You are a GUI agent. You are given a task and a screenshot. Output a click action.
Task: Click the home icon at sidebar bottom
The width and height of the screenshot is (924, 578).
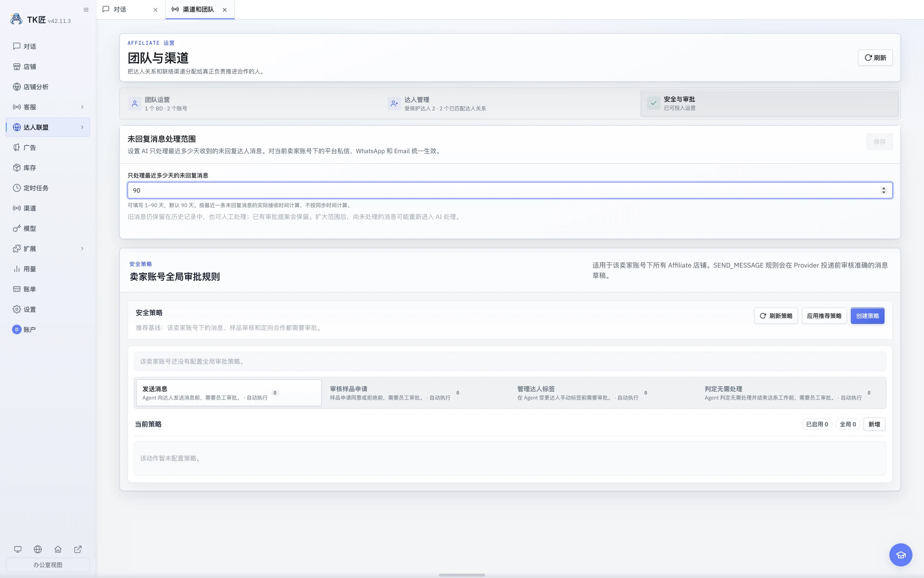click(x=58, y=549)
